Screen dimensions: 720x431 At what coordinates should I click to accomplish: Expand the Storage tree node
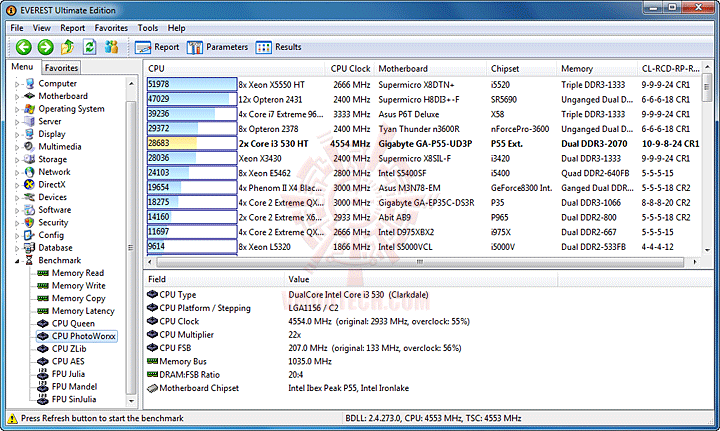(17, 160)
